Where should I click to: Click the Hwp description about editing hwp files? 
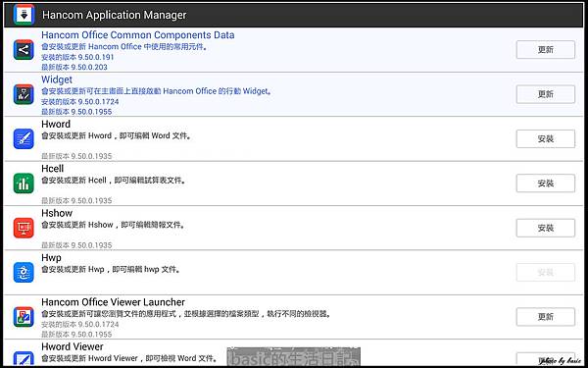[x=111, y=269]
